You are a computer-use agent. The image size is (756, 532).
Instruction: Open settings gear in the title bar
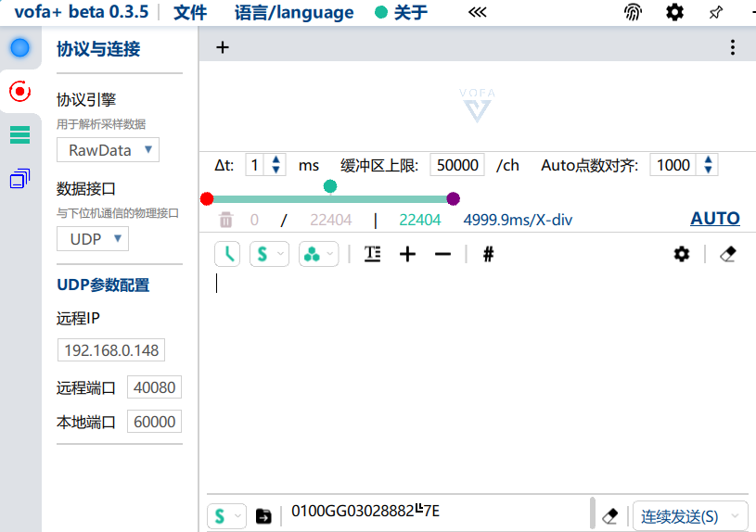point(674,12)
